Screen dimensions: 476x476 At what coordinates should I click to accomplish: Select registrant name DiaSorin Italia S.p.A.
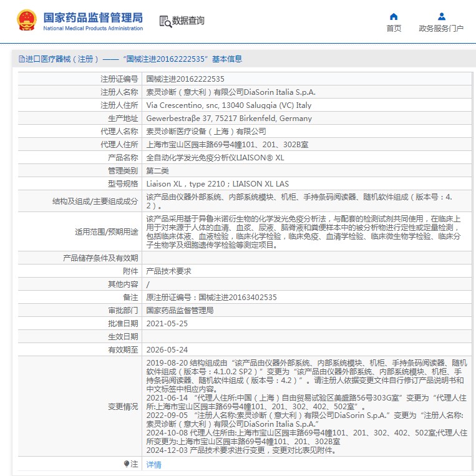[x=231, y=92]
